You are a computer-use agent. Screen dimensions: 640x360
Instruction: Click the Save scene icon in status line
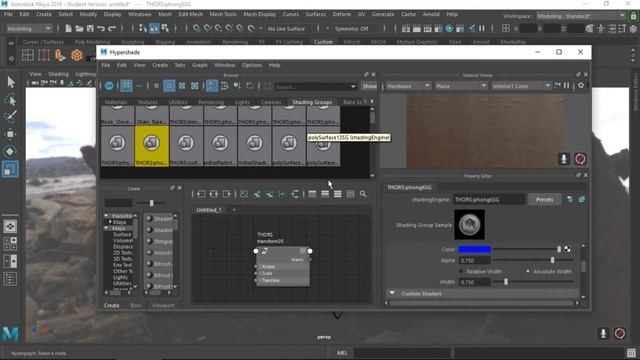[90, 29]
